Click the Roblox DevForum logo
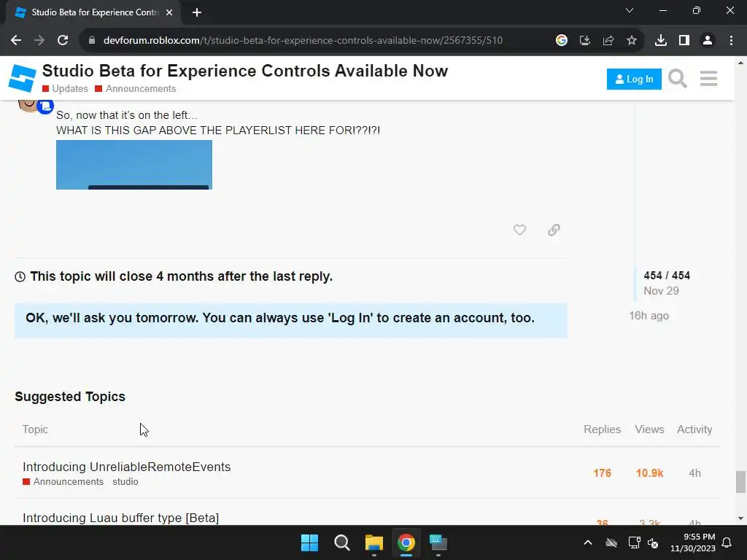The height and width of the screenshot is (560, 747). pyautogui.click(x=22, y=78)
